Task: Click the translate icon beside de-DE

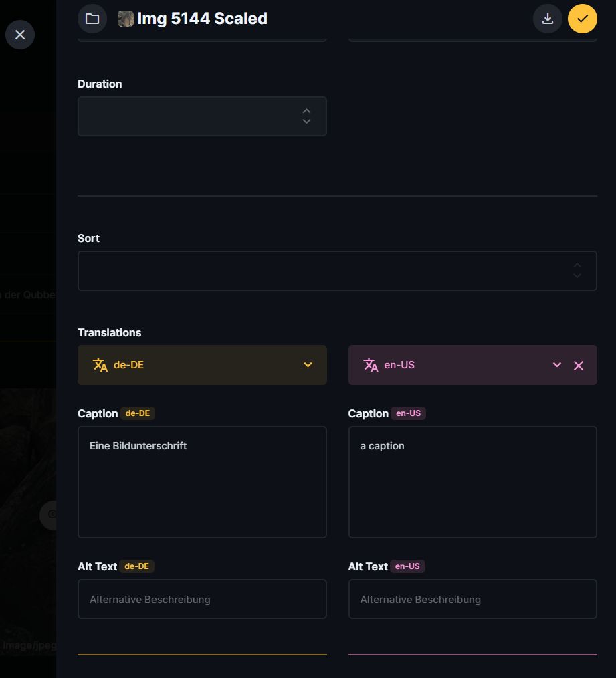Action: (100, 365)
